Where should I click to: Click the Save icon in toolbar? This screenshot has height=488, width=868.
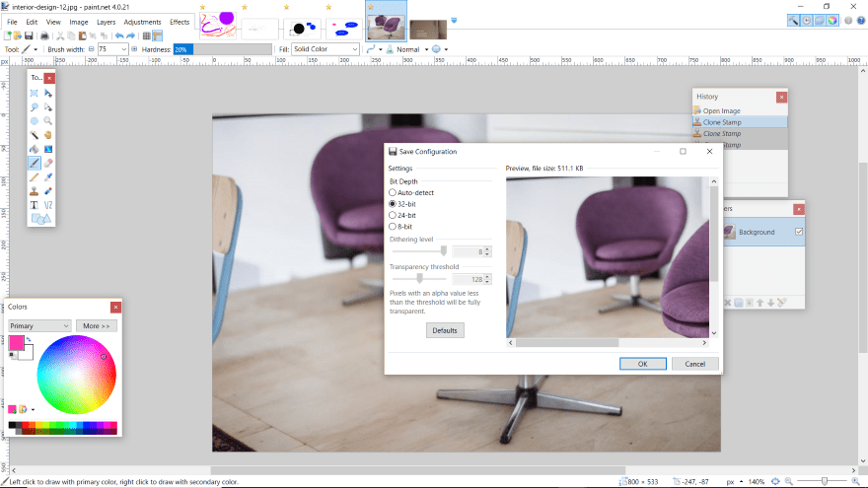pos(31,35)
